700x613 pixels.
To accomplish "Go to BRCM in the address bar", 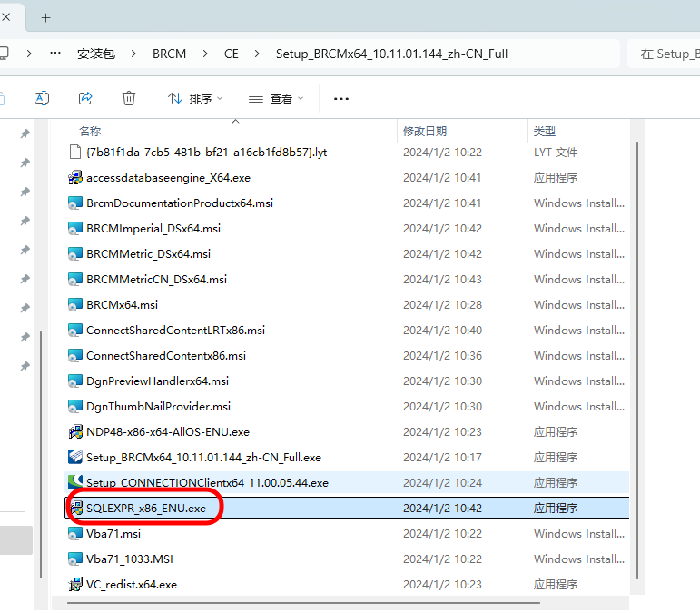I will coord(169,54).
